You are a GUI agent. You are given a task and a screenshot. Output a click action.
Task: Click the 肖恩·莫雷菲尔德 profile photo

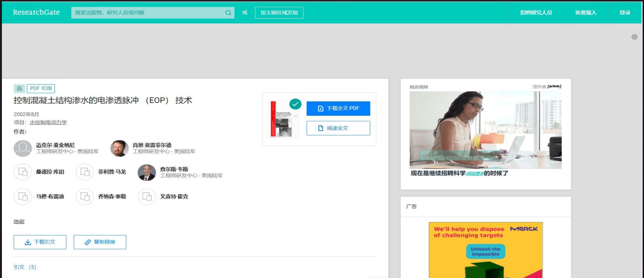pyautogui.click(x=119, y=148)
